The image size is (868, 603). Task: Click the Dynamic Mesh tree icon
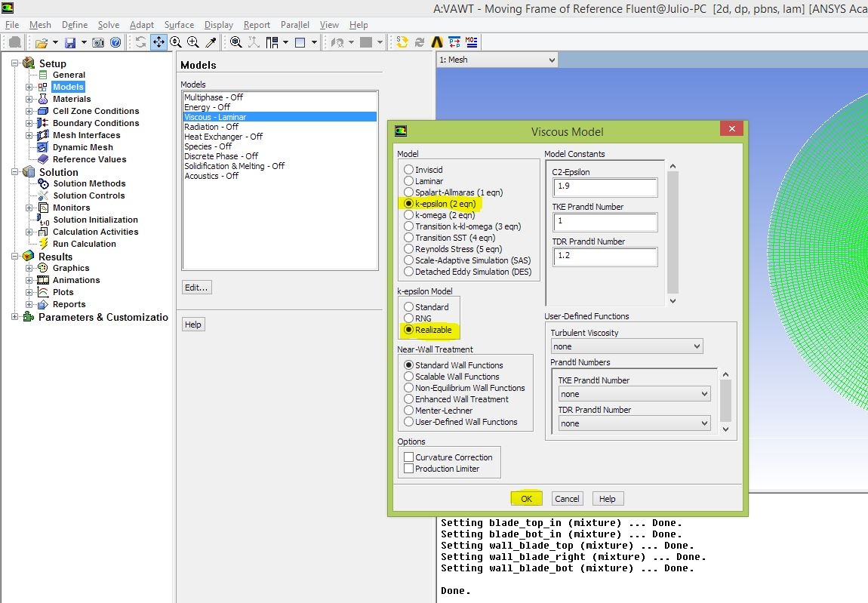tap(42, 147)
